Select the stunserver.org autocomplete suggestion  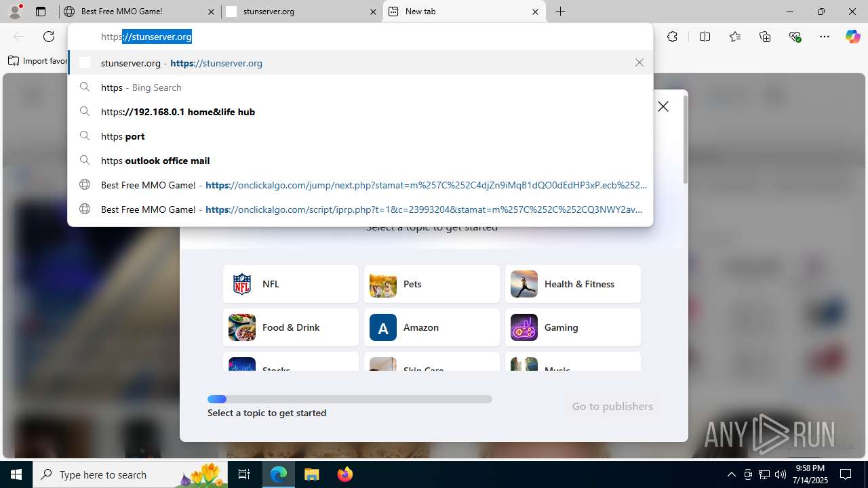point(360,62)
